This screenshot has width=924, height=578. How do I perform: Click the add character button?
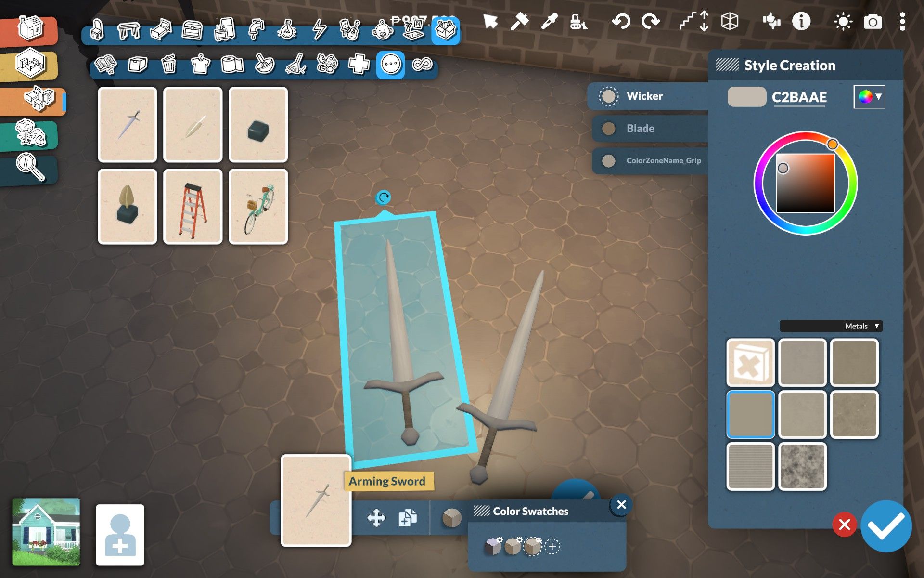(120, 535)
